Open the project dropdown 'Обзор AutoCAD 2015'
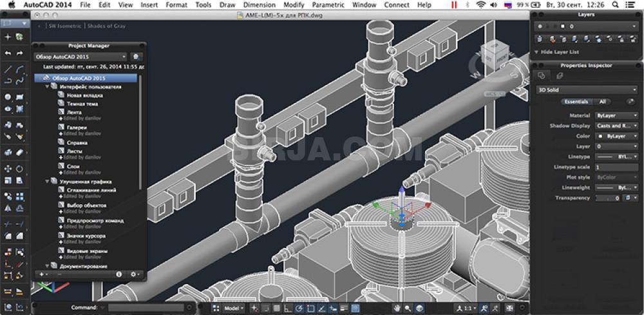Screen dimensions: 644x315 (80, 57)
